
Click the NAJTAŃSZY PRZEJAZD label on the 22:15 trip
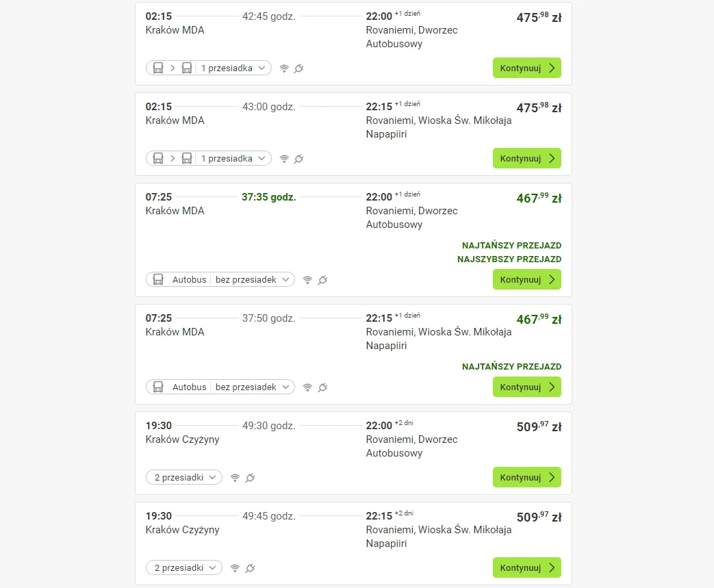pos(511,366)
